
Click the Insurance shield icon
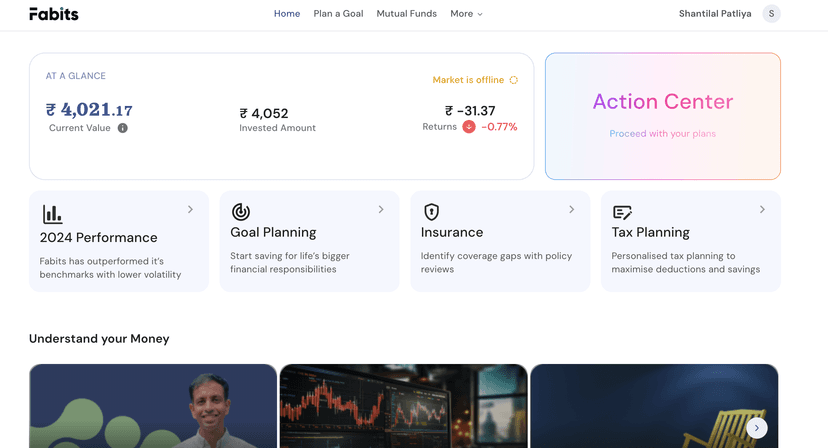[x=432, y=212]
